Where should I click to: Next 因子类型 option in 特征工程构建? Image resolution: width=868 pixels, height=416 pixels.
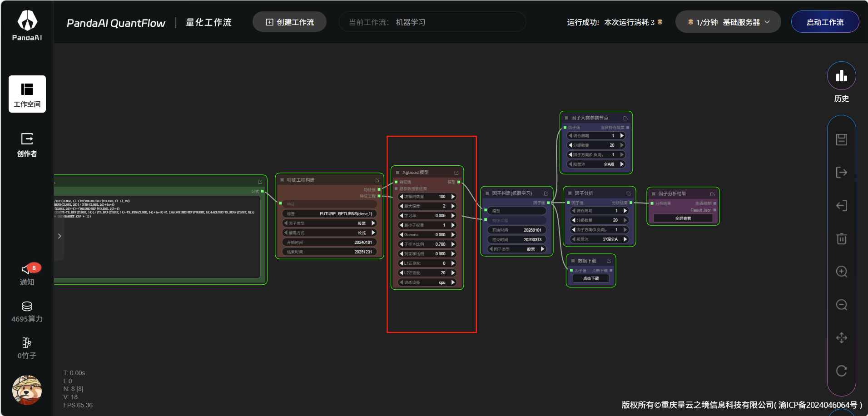[373, 223]
